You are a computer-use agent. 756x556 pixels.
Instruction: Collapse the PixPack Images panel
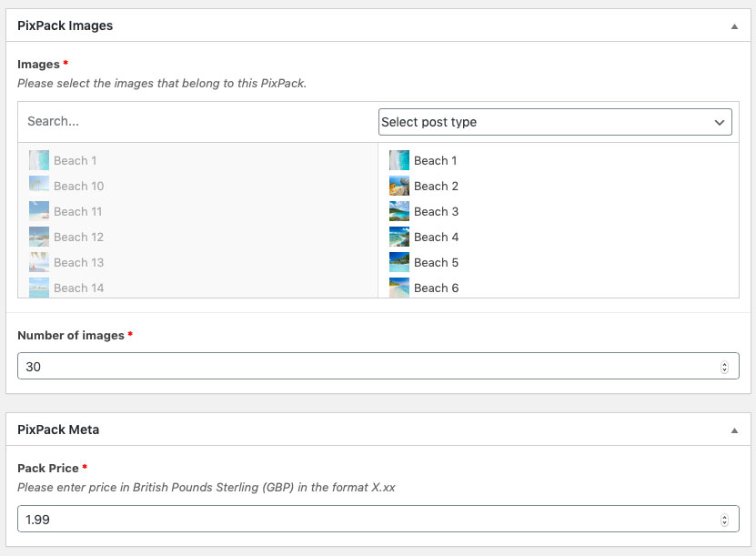(734, 26)
